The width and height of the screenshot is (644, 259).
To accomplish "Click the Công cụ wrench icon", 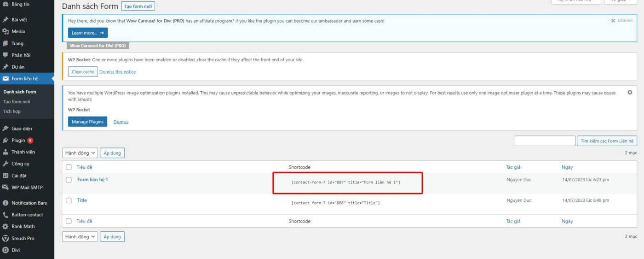I will click(x=6, y=164).
